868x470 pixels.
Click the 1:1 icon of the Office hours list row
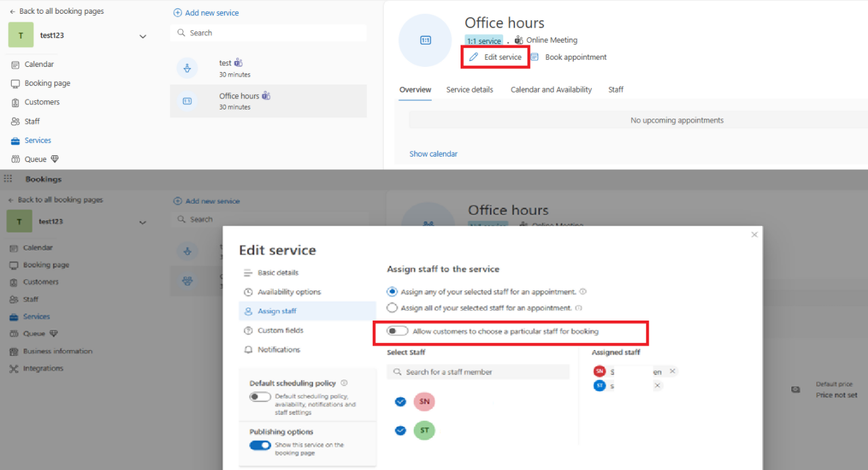point(187,101)
